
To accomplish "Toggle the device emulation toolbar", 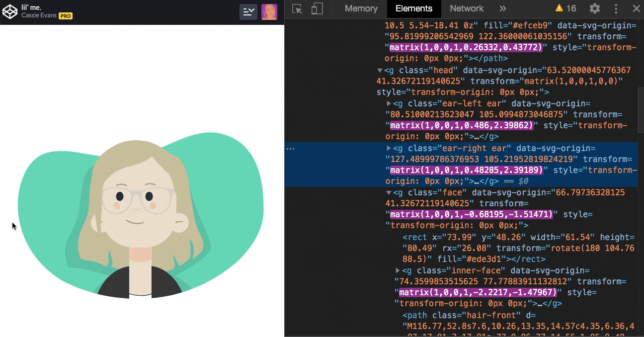I will tap(317, 8).
